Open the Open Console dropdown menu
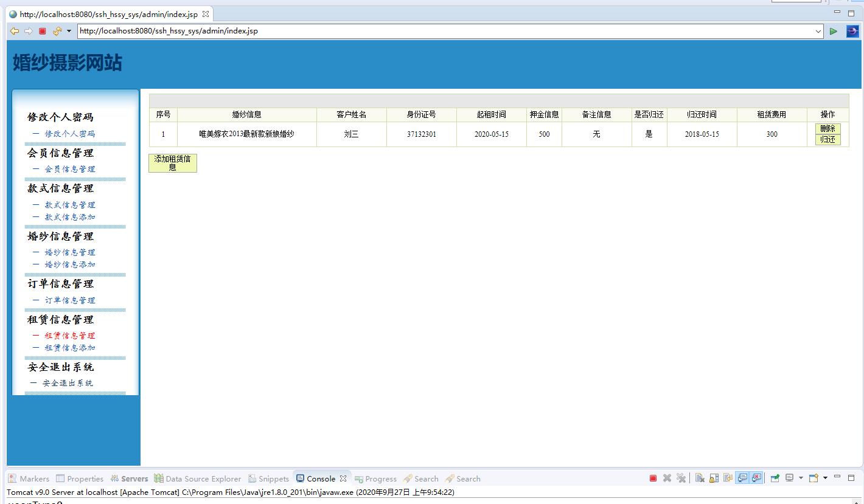 [825, 478]
